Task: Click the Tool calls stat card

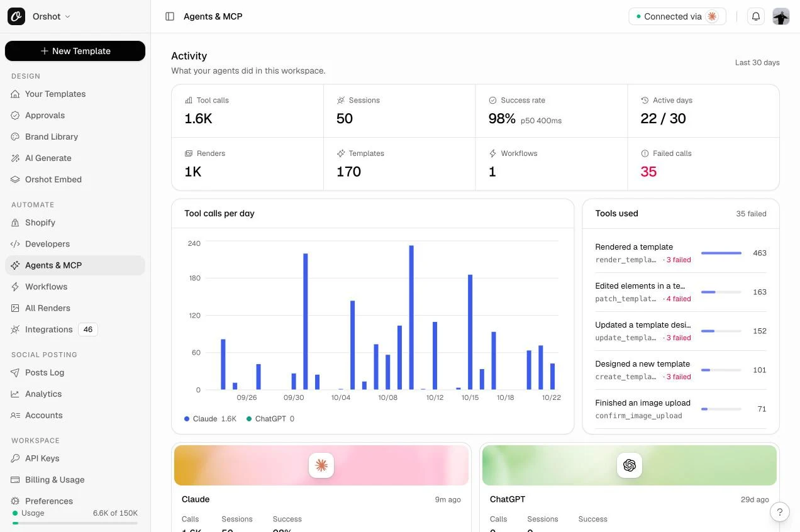Action: click(247, 111)
